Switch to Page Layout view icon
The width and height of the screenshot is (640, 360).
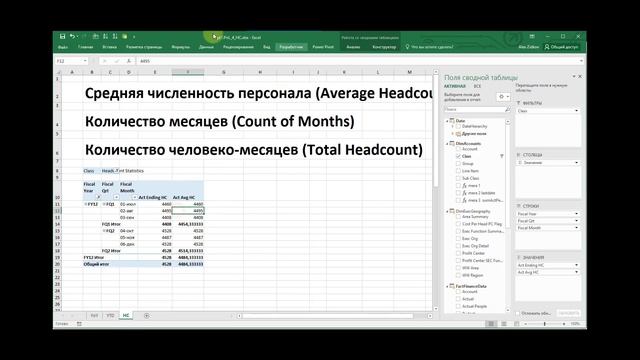[504, 324]
